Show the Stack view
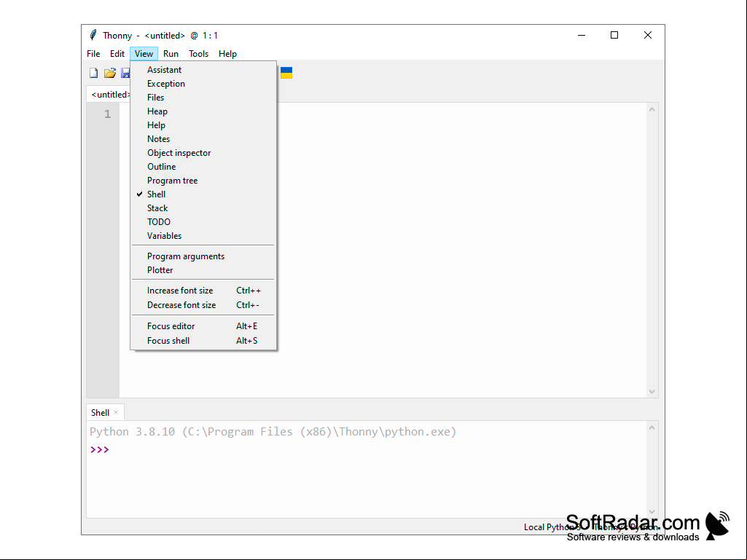The width and height of the screenshot is (747, 560). click(x=203, y=208)
